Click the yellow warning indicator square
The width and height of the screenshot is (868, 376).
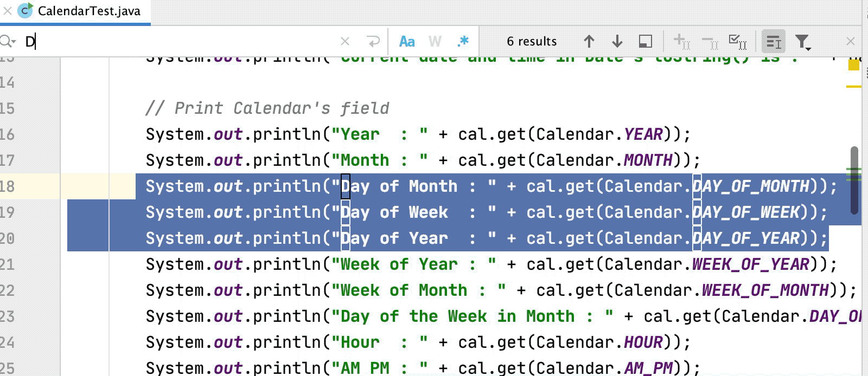[853, 65]
